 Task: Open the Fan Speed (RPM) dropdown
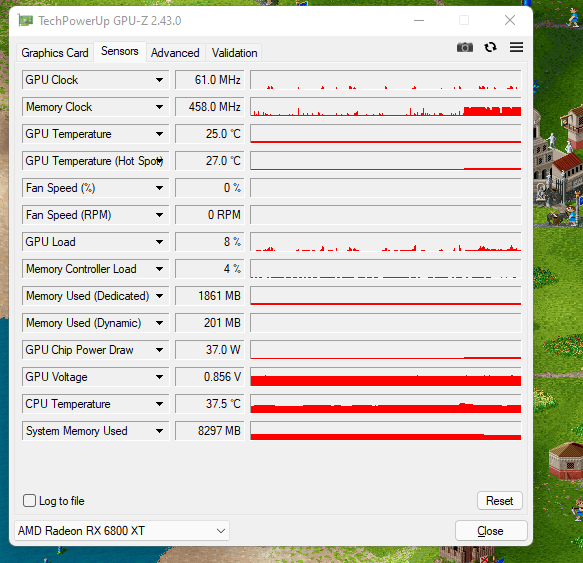tap(159, 215)
